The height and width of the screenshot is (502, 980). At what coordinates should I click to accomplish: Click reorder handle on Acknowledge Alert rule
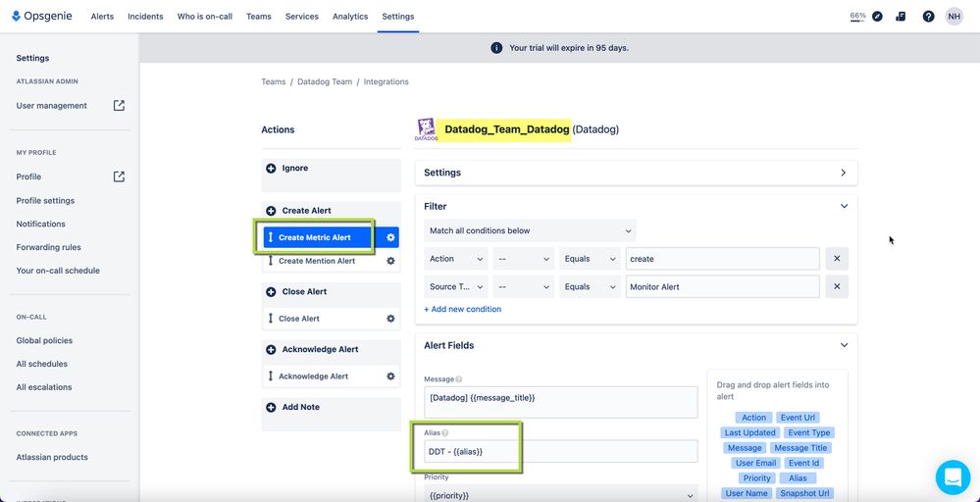click(271, 376)
